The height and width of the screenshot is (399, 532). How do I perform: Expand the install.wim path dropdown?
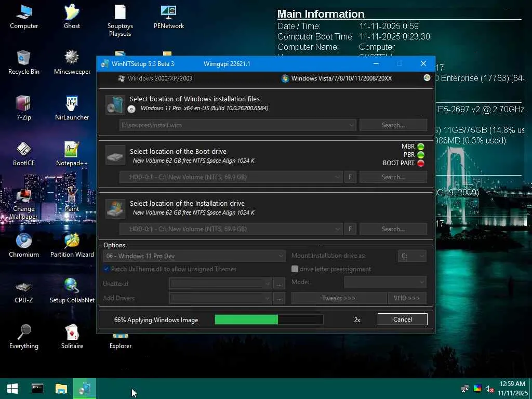click(x=351, y=125)
